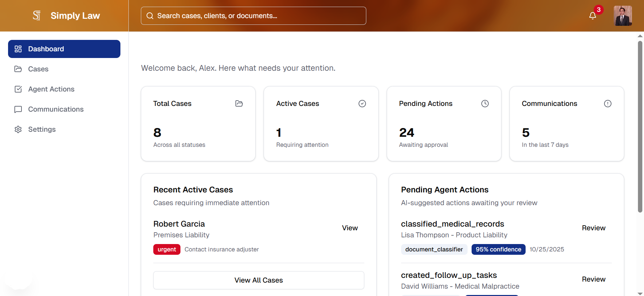This screenshot has width=644, height=296.
Task: Click the Pending Actions count 24
Action: [x=407, y=133]
